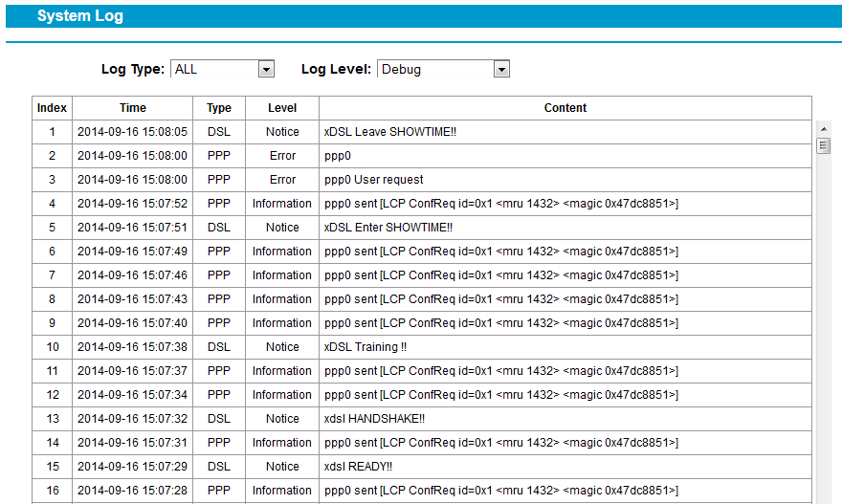This screenshot has width=842, height=504.
Task: Click the LCP ConfReq content in row 9
Action: 501,322
